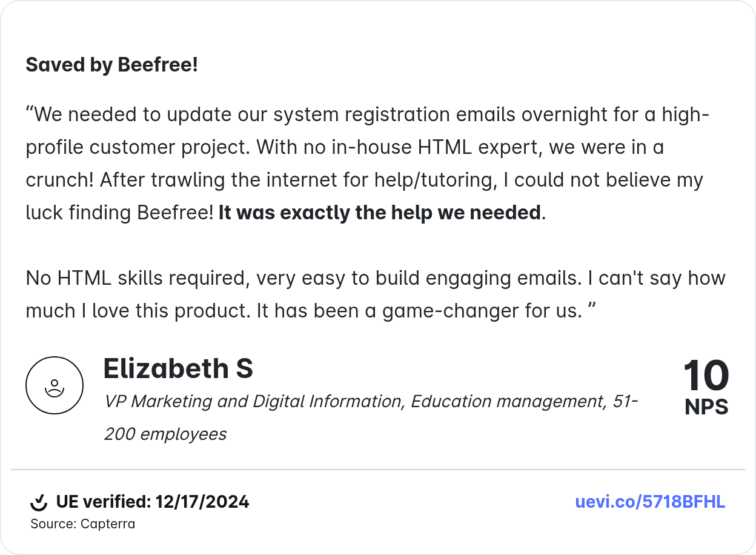Open the uevi.co/5718BFHL link
Image resolution: width=756 pixels, height=555 pixels.
tap(650, 502)
